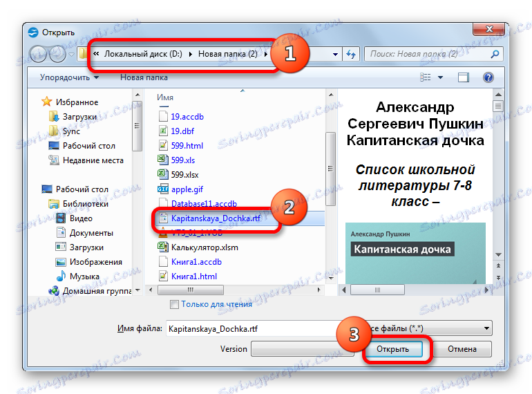Click the Открыть button
The image size is (532, 394).
393,349
